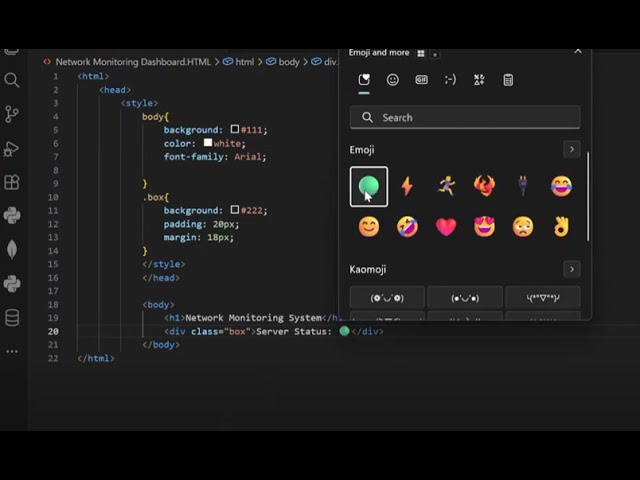Click the Windows logo icon in emoji panel header
The image size is (640, 480).
[x=421, y=53]
